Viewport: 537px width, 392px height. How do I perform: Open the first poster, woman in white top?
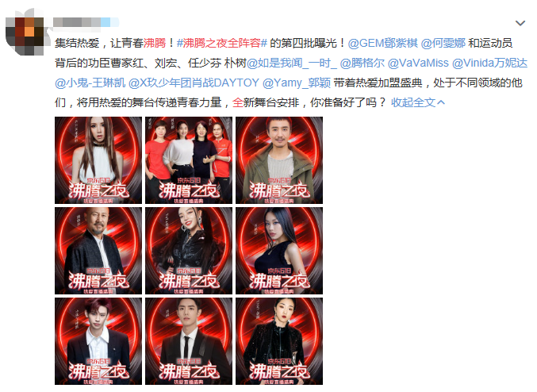(x=98, y=160)
